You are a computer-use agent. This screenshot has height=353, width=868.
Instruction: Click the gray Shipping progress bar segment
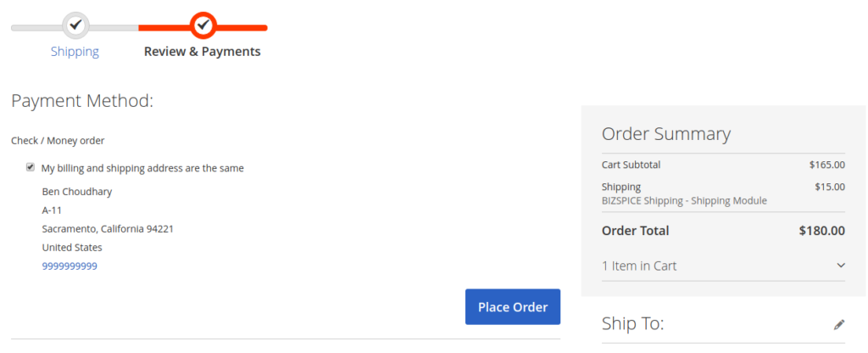click(x=75, y=28)
